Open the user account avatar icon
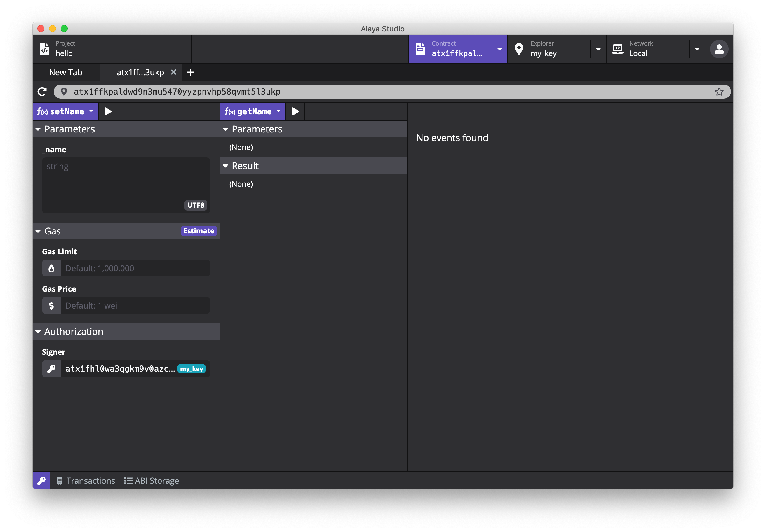Viewport: 766px width, 532px height. (719, 49)
